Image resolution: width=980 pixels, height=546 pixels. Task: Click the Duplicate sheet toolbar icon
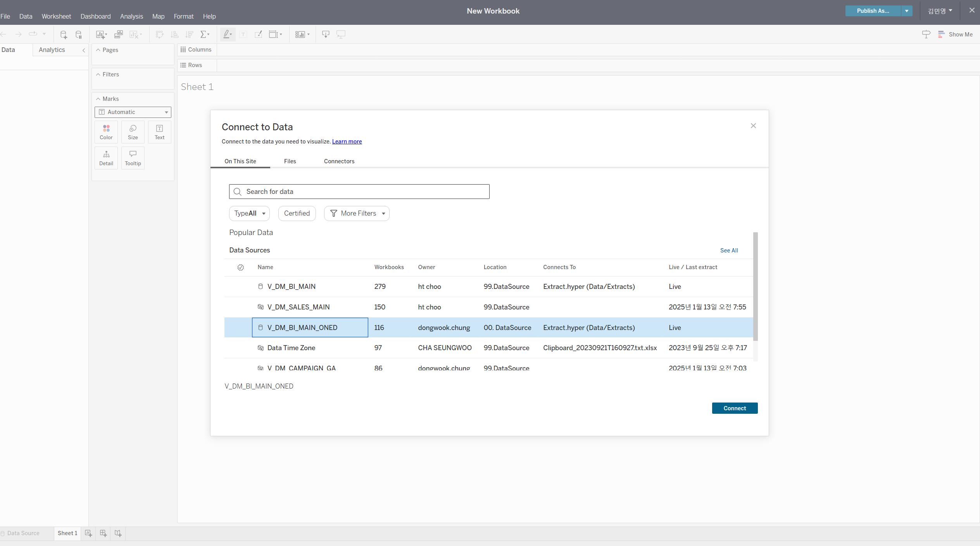119,35
